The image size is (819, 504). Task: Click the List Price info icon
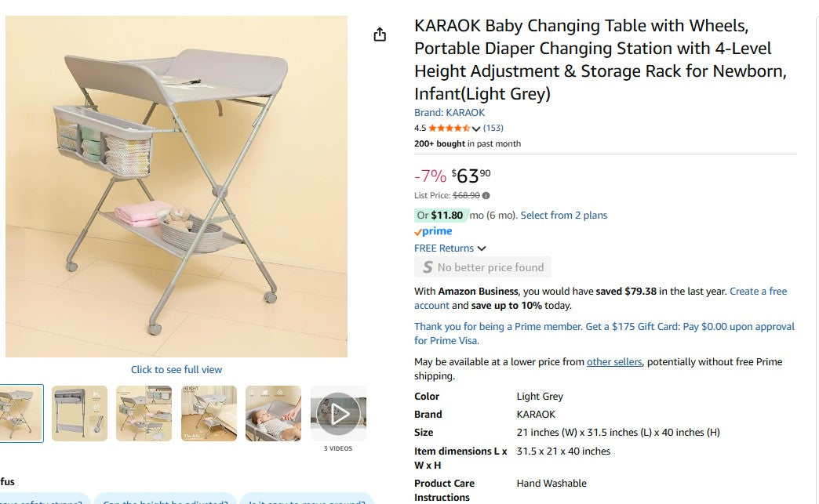point(486,196)
